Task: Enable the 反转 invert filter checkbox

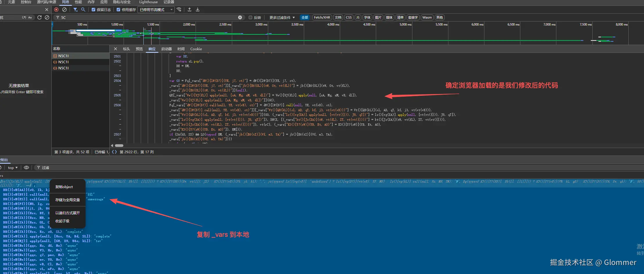Action: pos(250,17)
